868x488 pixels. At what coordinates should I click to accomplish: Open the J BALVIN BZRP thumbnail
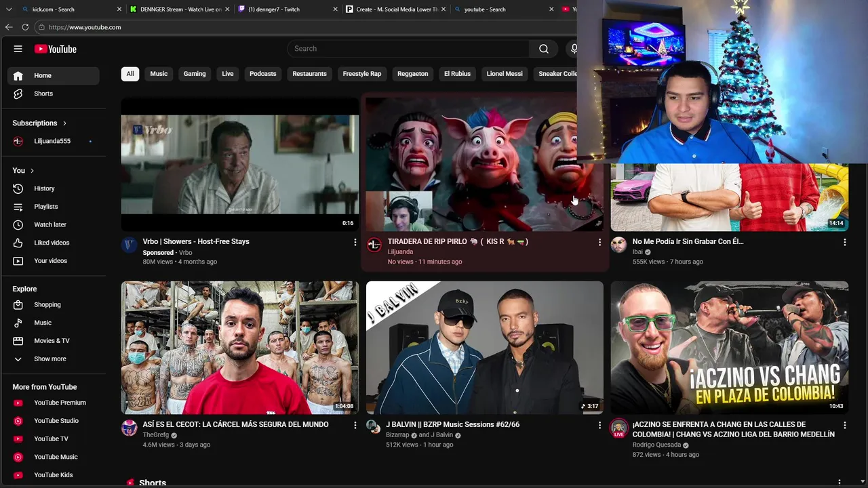click(x=485, y=348)
